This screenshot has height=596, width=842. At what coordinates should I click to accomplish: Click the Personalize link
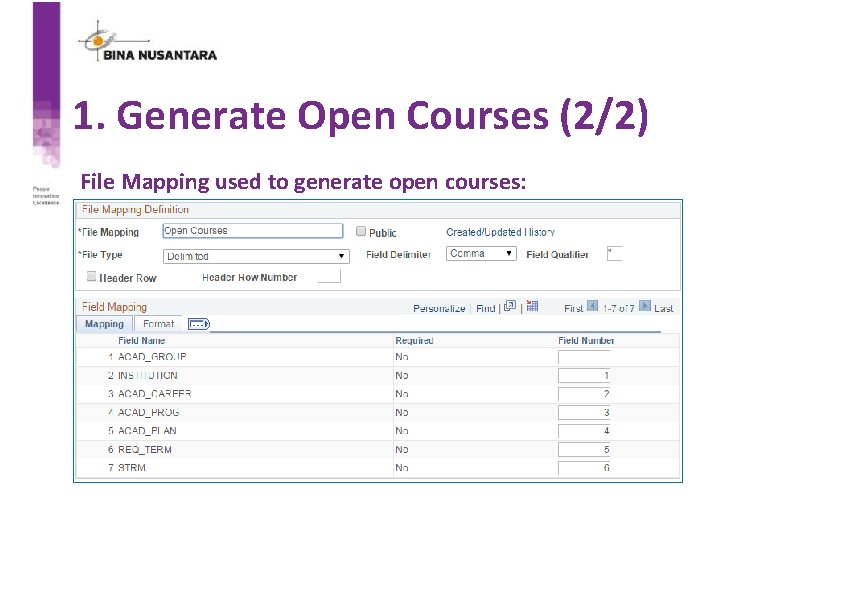439,308
